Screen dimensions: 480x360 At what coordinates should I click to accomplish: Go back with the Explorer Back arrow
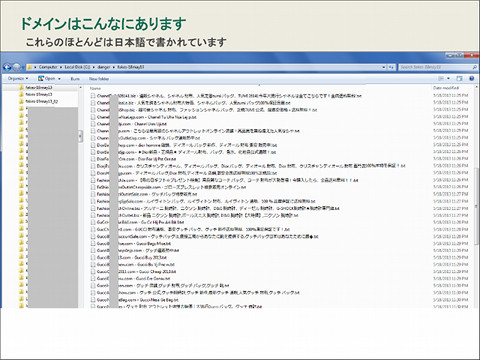(x=7, y=67)
